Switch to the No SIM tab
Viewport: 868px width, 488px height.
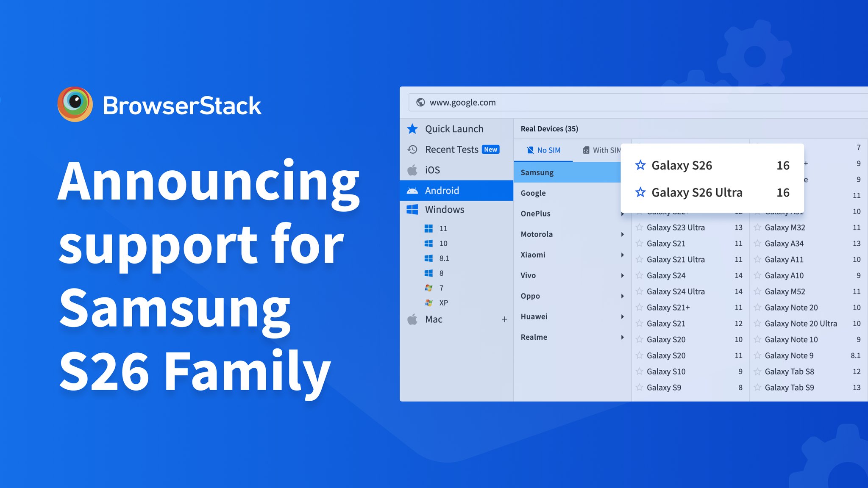point(543,150)
